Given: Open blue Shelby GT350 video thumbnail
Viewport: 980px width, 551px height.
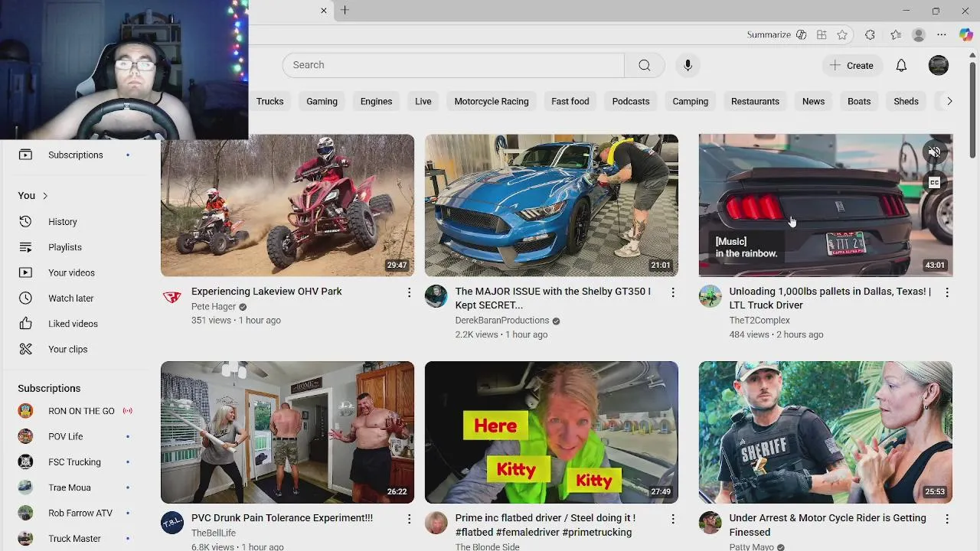Looking at the screenshot, I should coord(551,205).
